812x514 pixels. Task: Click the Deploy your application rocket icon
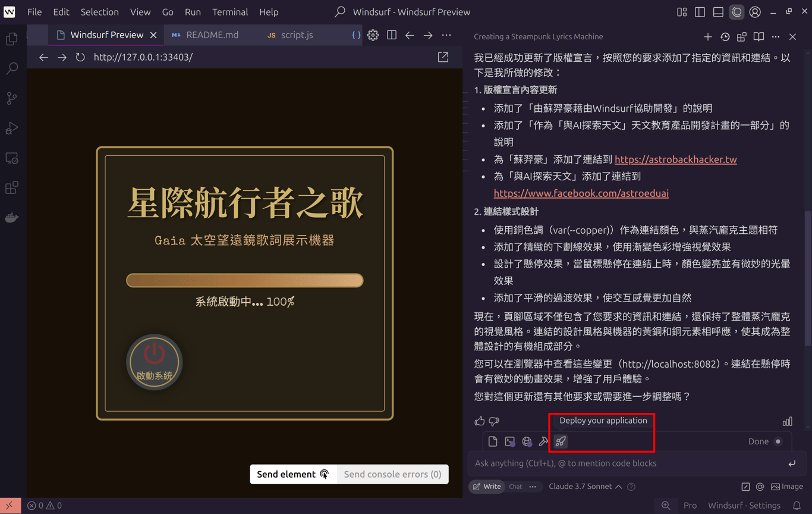click(x=561, y=441)
